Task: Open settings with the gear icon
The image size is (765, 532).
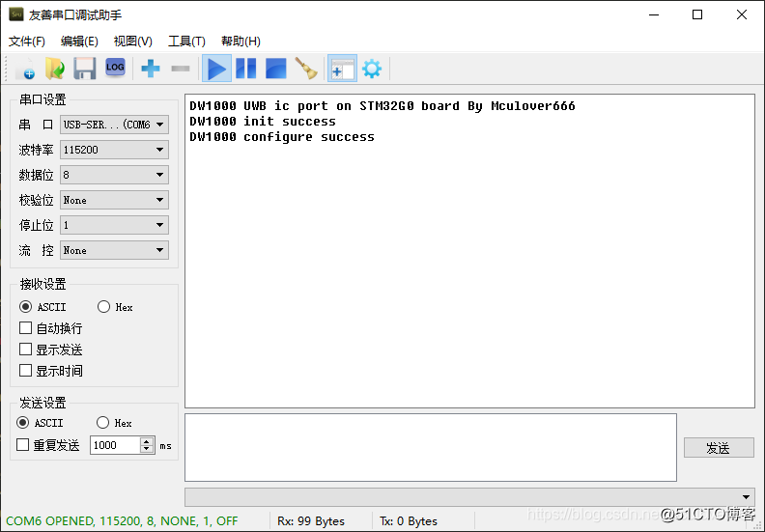Action: click(x=372, y=69)
